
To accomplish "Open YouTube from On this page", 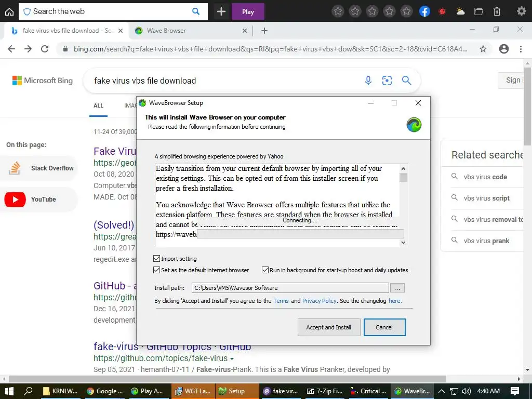I will tap(39, 199).
